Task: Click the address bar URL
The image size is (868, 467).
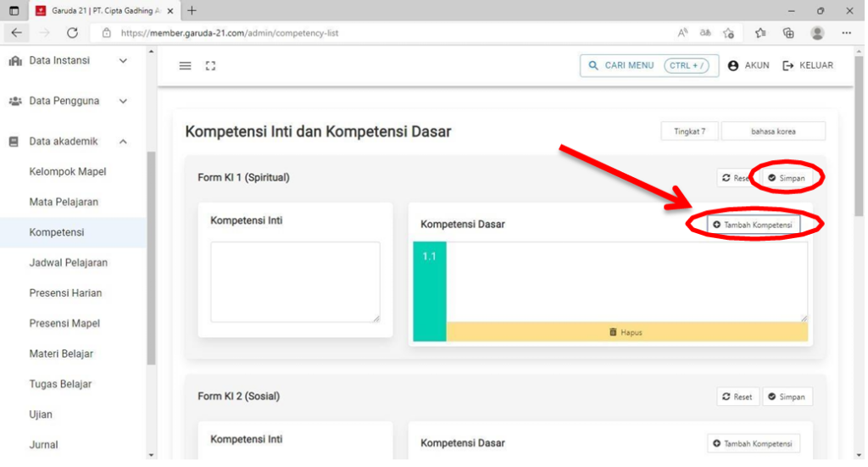Action: (x=230, y=33)
